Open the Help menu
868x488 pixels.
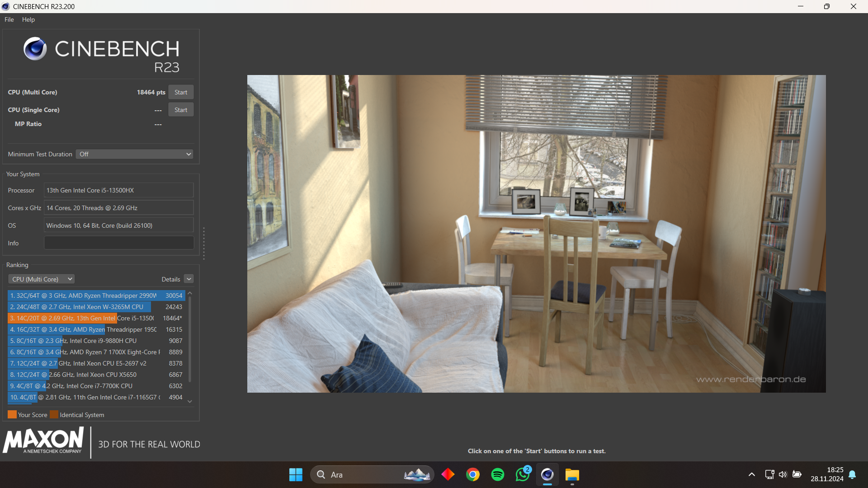tap(28, 19)
